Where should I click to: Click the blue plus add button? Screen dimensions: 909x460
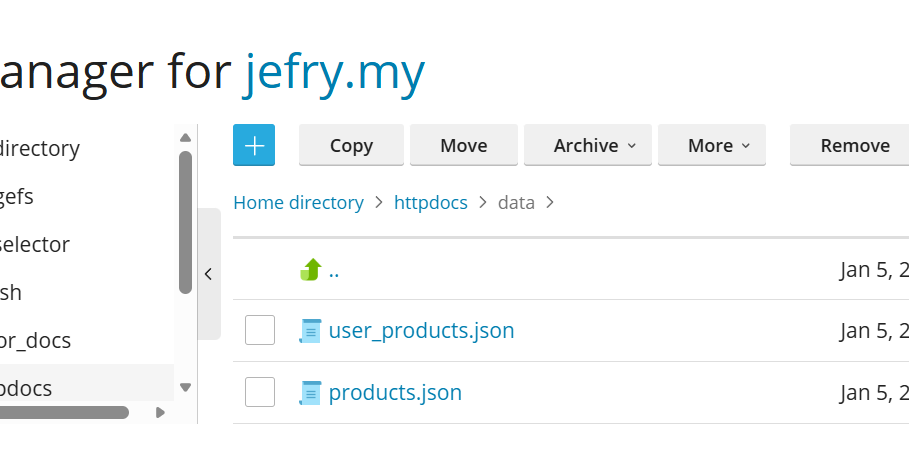[254, 145]
